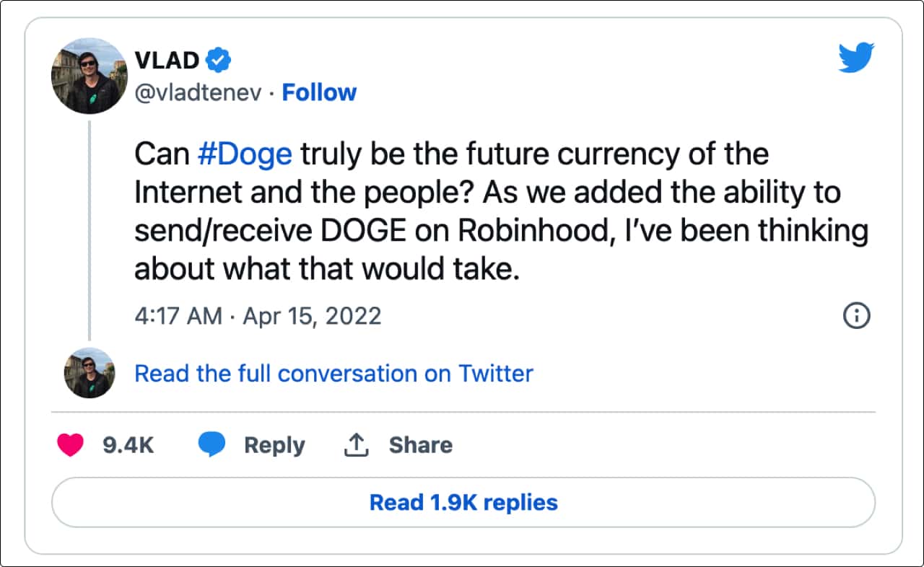The height and width of the screenshot is (567, 924).
Task: Click the Twitter bird icon
Action: (856, 56)
